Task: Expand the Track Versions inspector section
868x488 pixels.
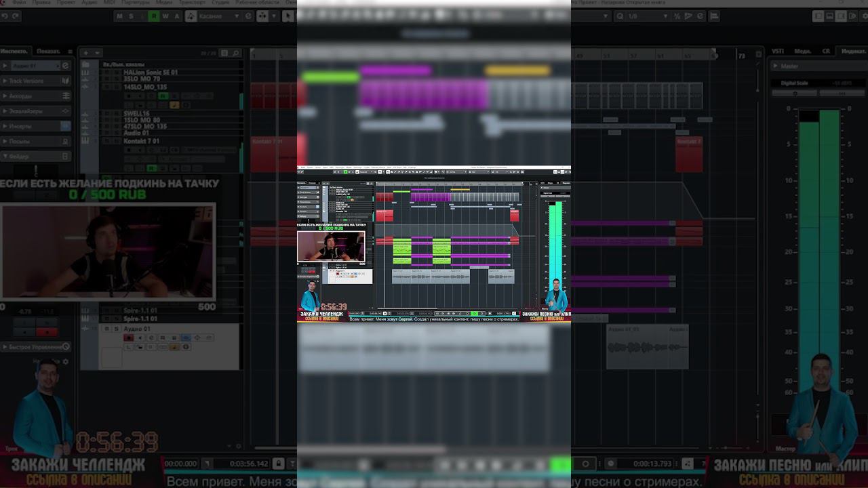Action: (35, 81)
